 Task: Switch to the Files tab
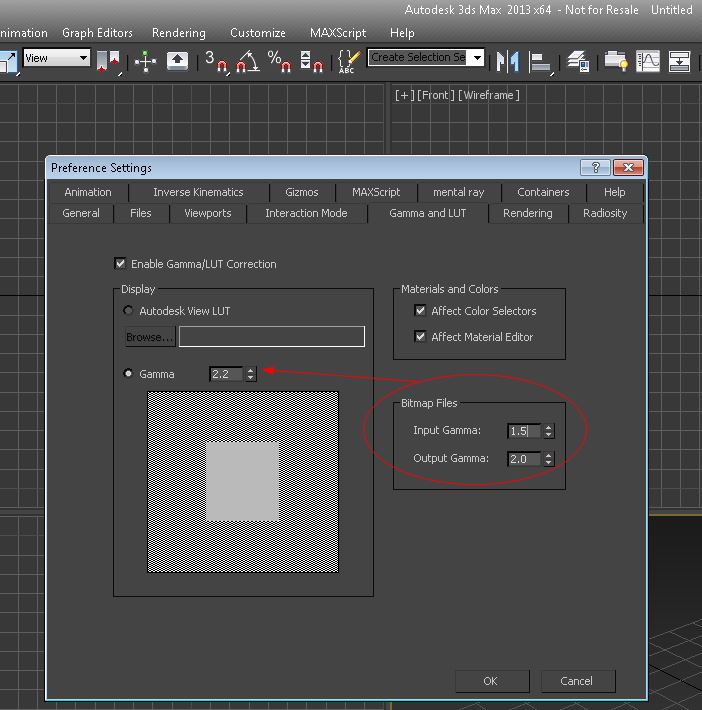(x=140, y=213)
